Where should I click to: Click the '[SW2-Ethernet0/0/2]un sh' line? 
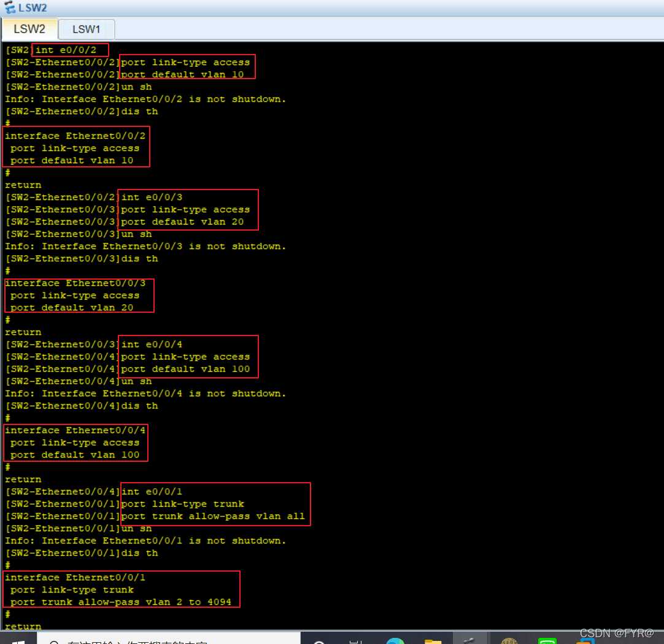pos(79,86)
